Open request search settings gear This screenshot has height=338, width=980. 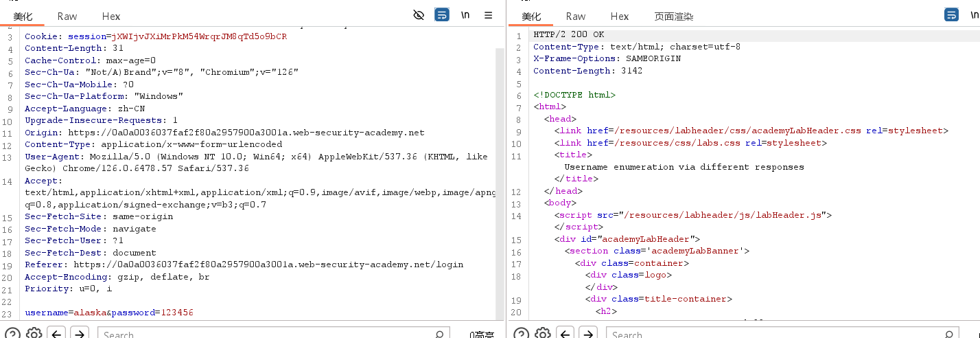point(34,334)
